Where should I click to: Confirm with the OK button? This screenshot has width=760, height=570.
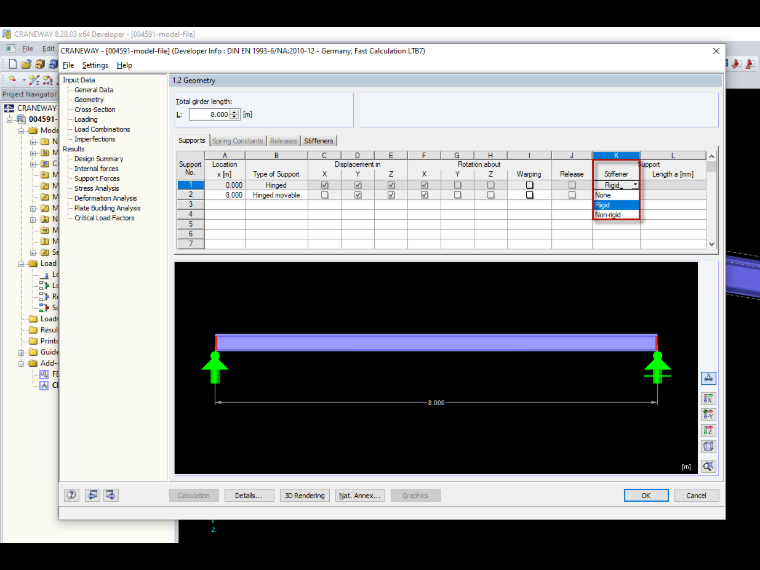(646, 495)
